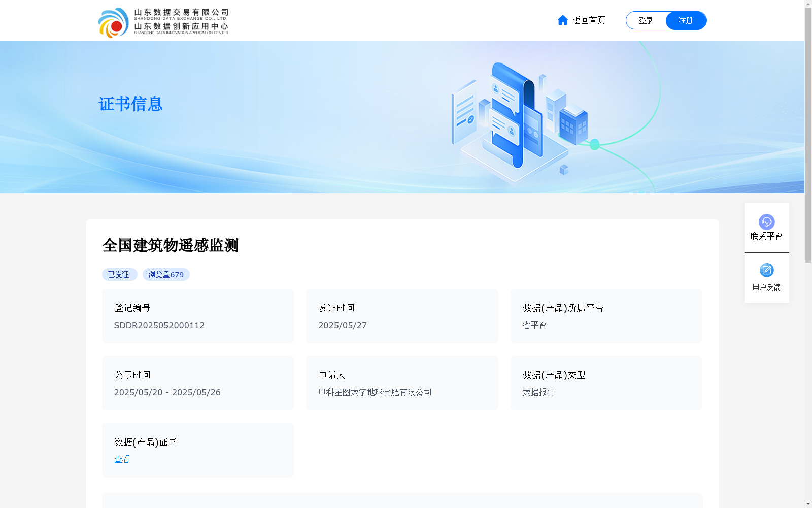Click the 证书信息 banner heading
The height and width of the screenshot is (508, 812).
pyautogui.click(x=130, y=104)
